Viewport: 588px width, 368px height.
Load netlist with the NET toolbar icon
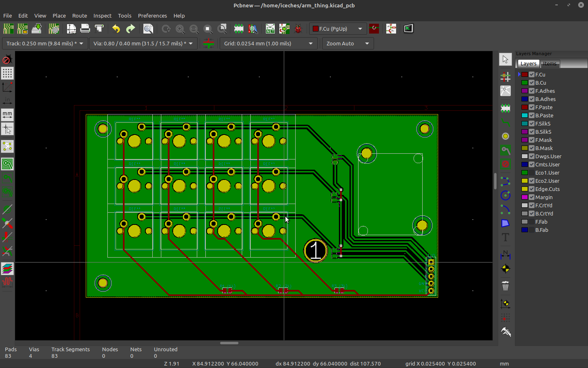(x=270, y=29)
